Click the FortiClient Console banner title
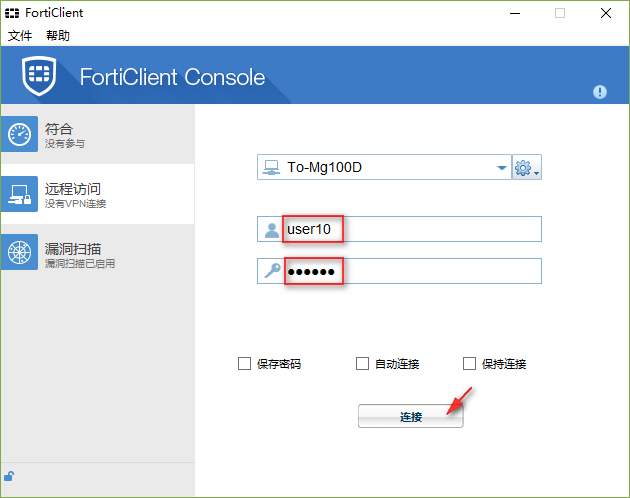 point(172,77)
